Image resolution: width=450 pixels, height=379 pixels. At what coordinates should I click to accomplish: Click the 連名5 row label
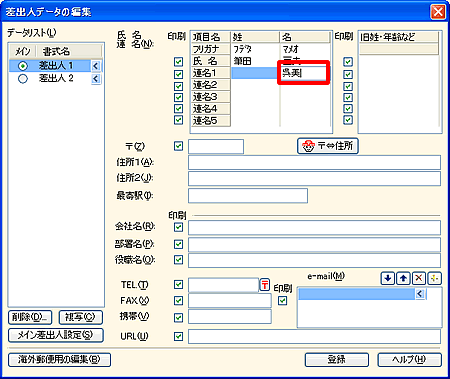211,121
